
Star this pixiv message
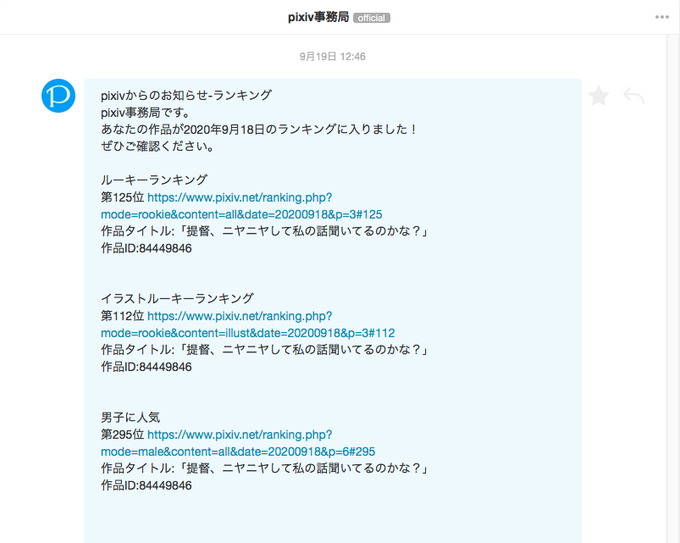599,96
